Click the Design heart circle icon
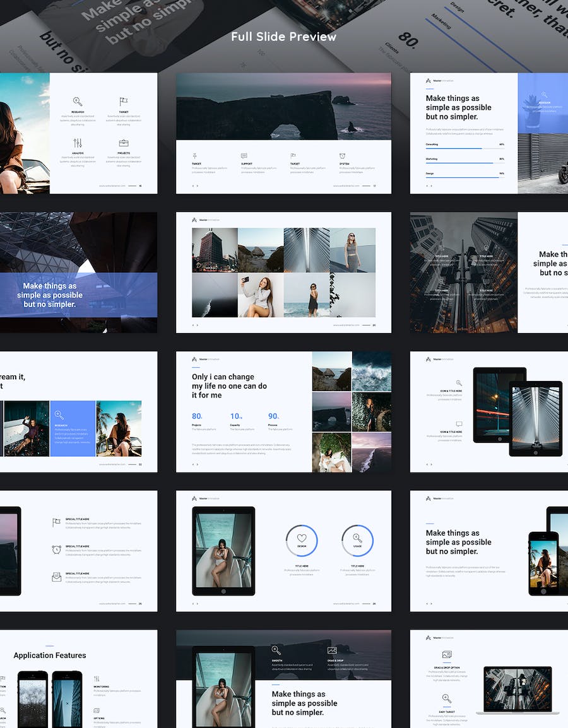The height and width of the screenshot is (728, 568). coord(302,541)
